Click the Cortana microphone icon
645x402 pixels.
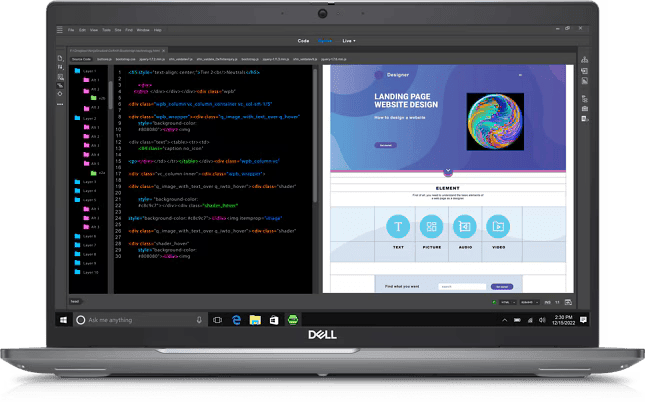pos(199,320)
